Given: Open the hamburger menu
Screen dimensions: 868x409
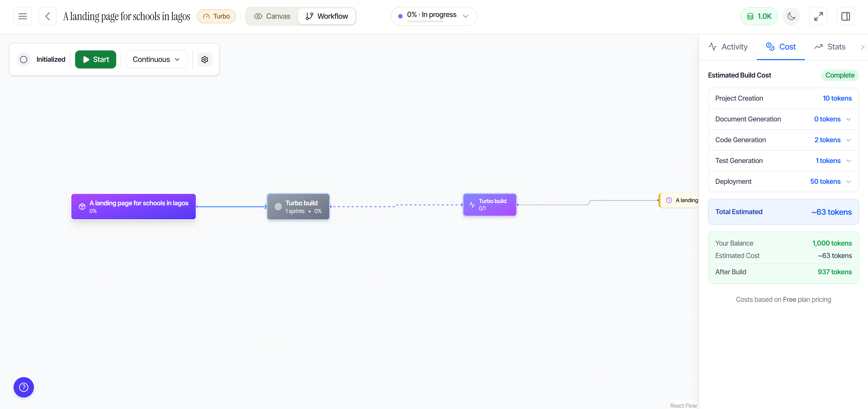Looking at the screenshot, I should (x=23, y=16).
